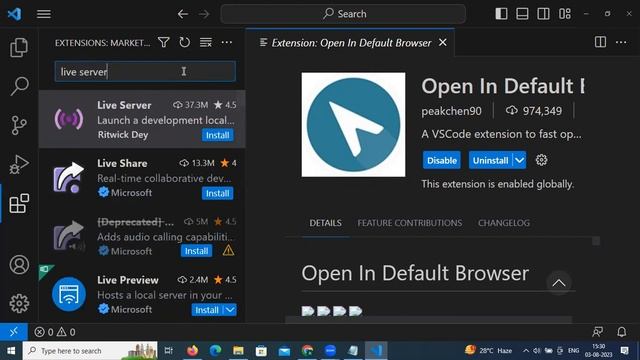The image size is (640, 360).
Task: Open the Accounts menu icon
Action: [x=19, y=265]
